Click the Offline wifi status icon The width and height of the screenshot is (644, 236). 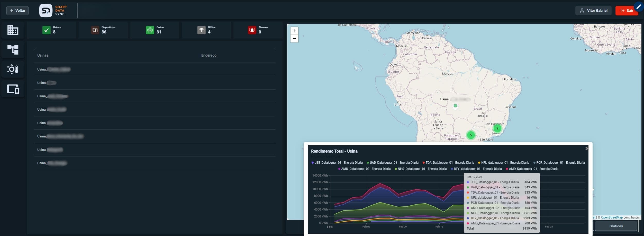[x=201, y=30]
